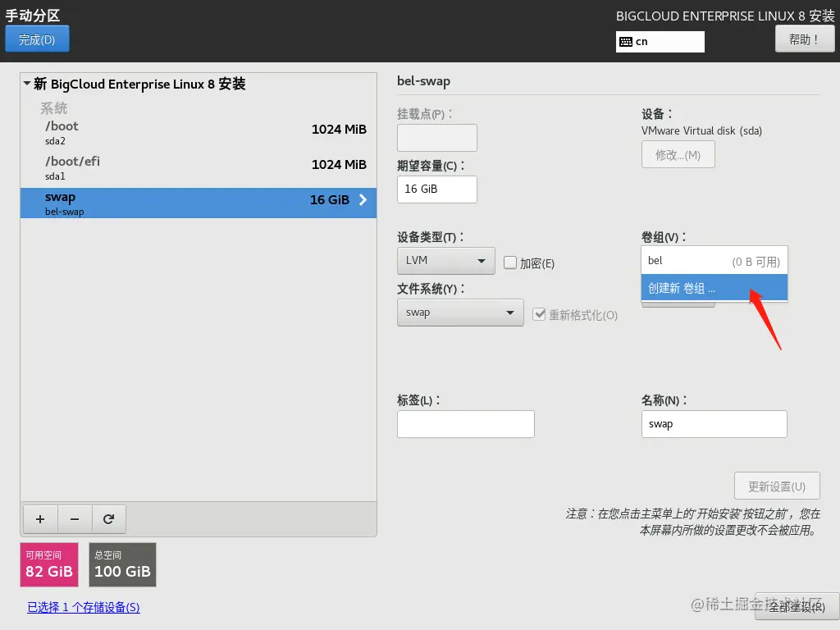Click the 更新设置(U) update settings button

coord(777,486)
